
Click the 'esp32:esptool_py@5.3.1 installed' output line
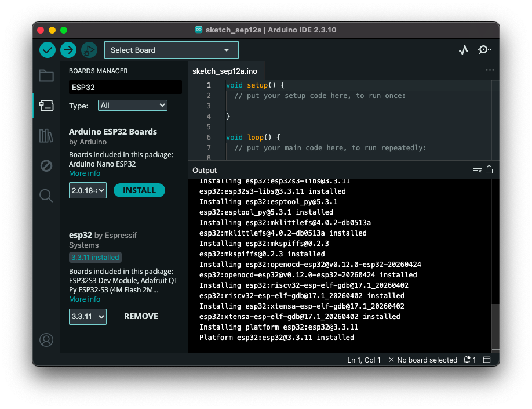[267, 212]
